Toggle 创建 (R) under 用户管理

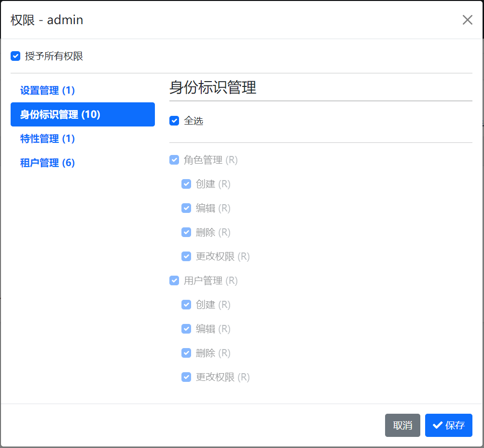(186, 305)
